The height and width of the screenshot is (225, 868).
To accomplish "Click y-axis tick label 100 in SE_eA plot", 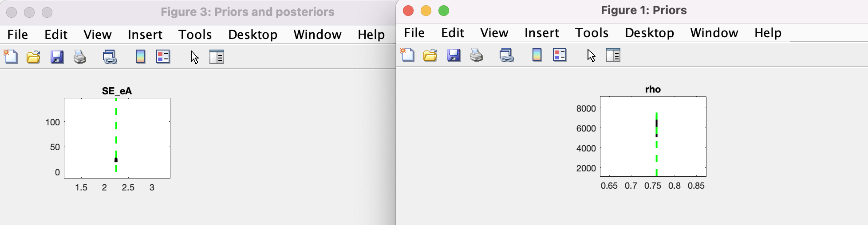I will 52,122.
